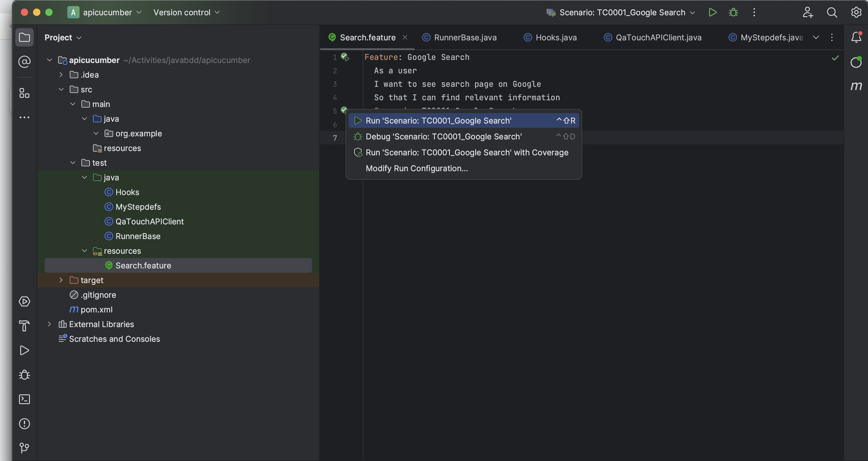Open the Services tool window icon
The height and width of the screenshot is (461, 868).
(x=24, y=301)
